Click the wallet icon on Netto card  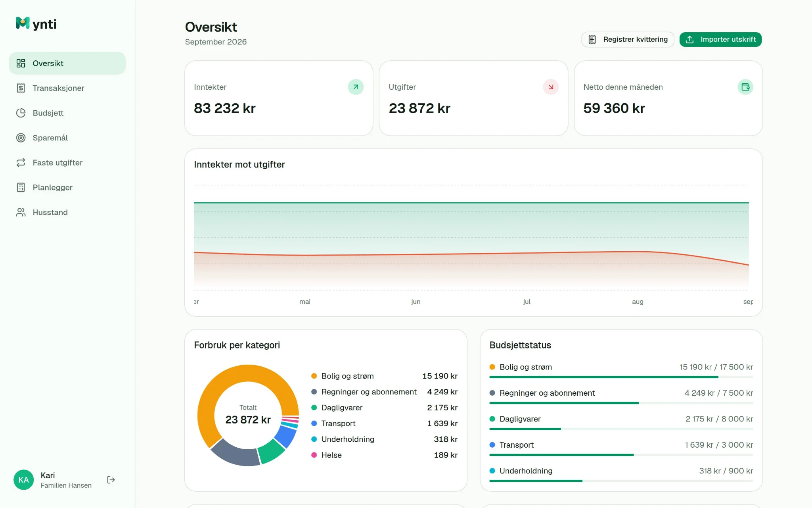coord(745,87)
